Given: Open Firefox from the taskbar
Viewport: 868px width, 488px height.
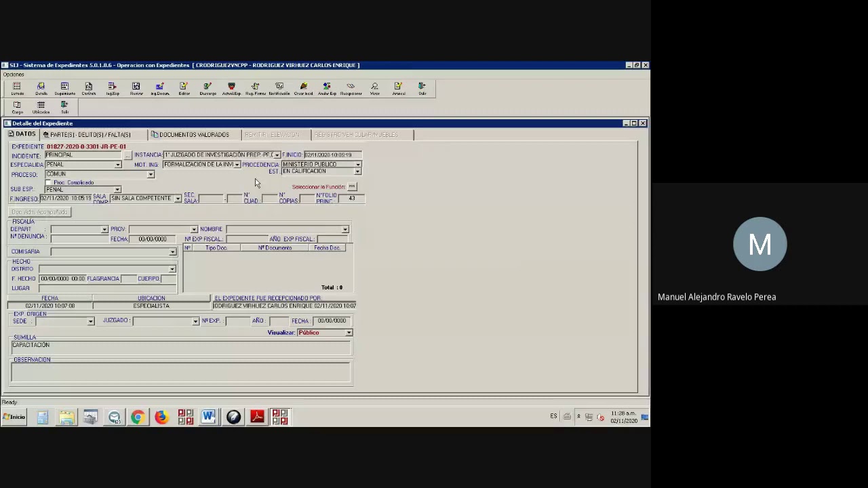Looking at the screenshot, I should (161, 417).
